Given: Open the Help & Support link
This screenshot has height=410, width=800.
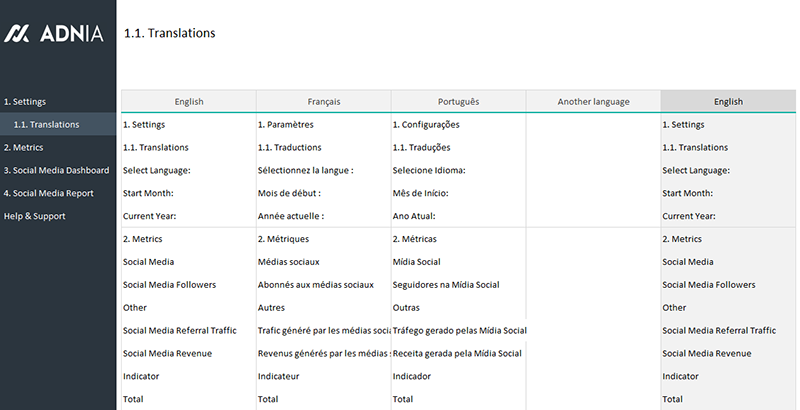Looking at the screenshot, I should [x=33, y=216].
